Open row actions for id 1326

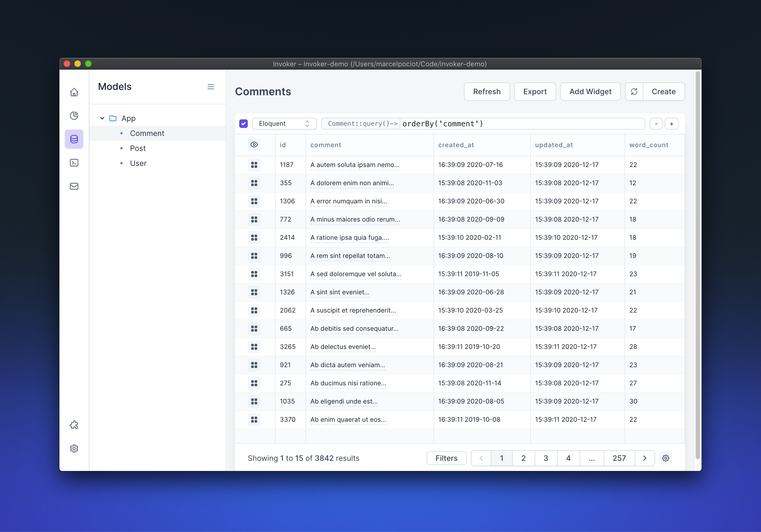[x=254, y=292]
